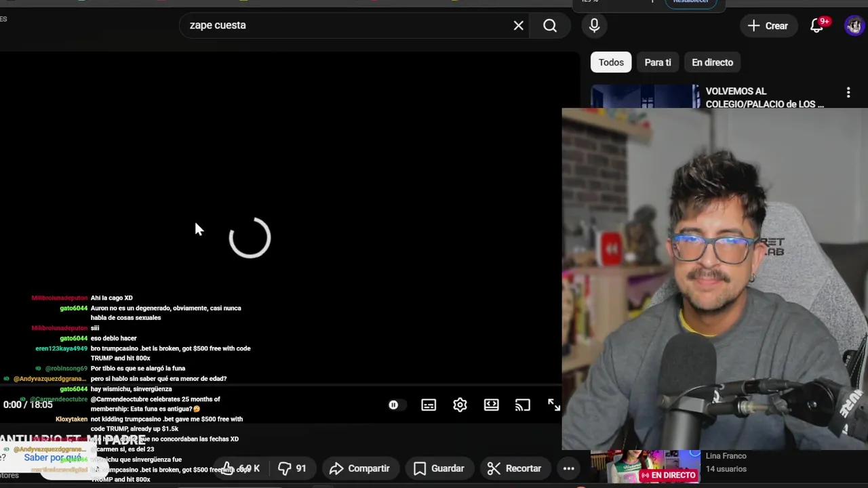Open the Crear menu

[768, 26]
